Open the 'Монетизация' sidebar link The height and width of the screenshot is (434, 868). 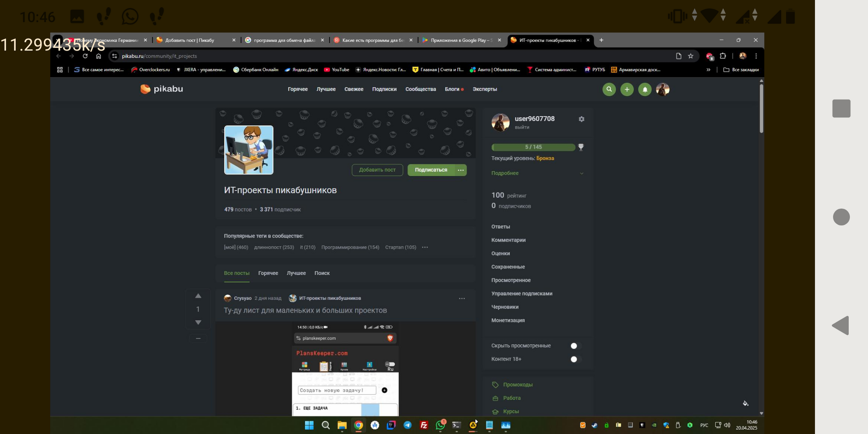508,320
